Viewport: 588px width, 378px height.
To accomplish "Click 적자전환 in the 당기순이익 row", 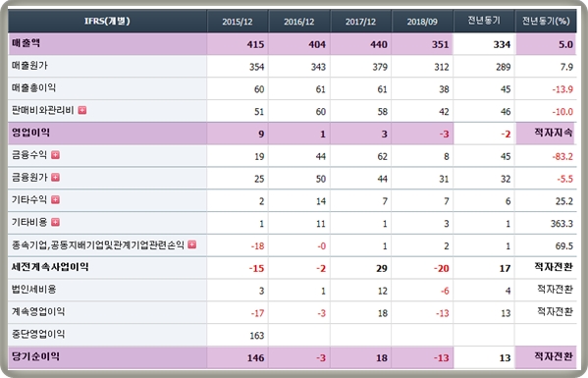I will (x=554, y=356).
